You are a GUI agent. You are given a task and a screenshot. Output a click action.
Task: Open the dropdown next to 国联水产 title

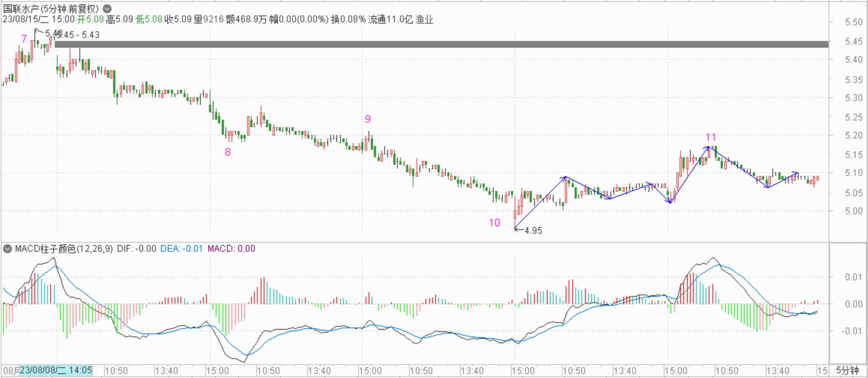[x=107, y=9]
